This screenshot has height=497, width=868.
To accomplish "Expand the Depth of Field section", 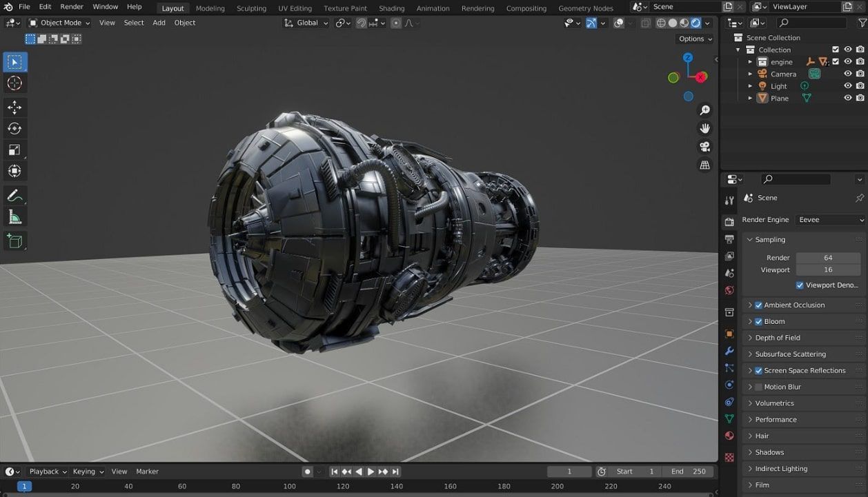I will click(750, 337).
